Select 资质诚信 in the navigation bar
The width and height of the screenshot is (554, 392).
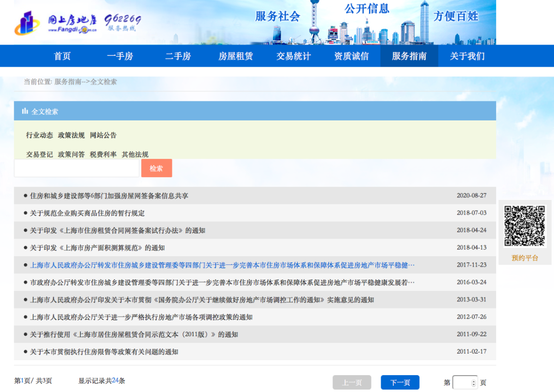351,56
